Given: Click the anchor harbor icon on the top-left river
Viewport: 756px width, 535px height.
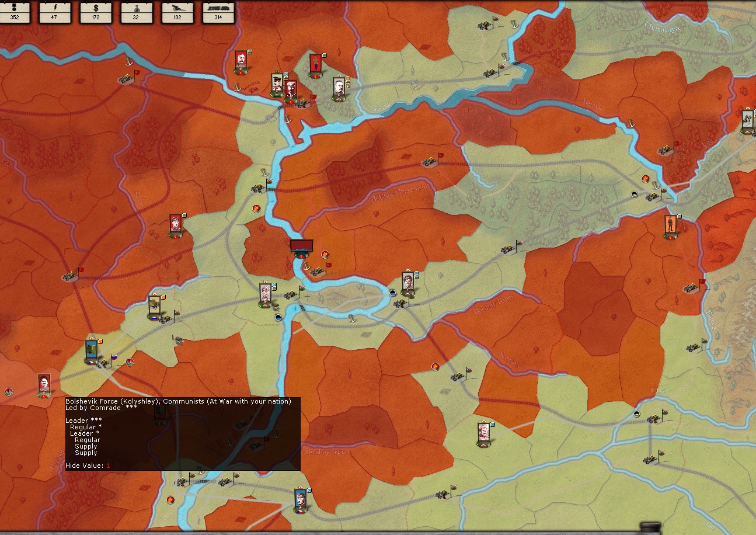Looking at the screenshot, I should 127,61.
